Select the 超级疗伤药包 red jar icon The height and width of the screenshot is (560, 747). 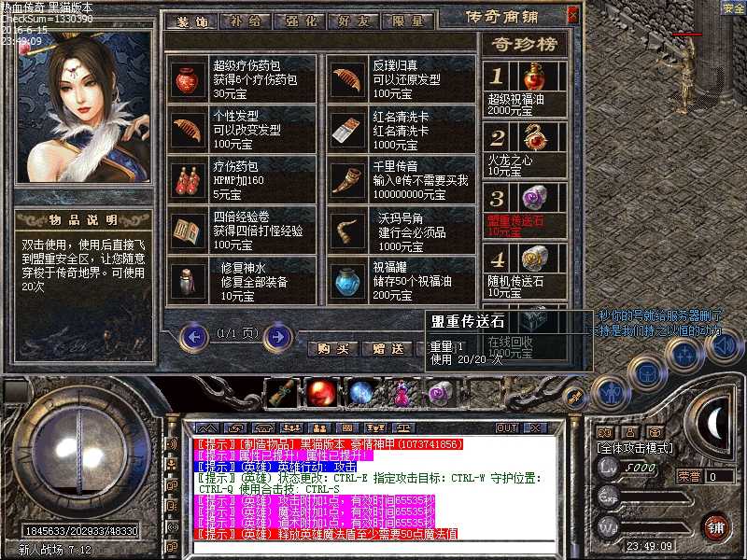click(188, 79)
